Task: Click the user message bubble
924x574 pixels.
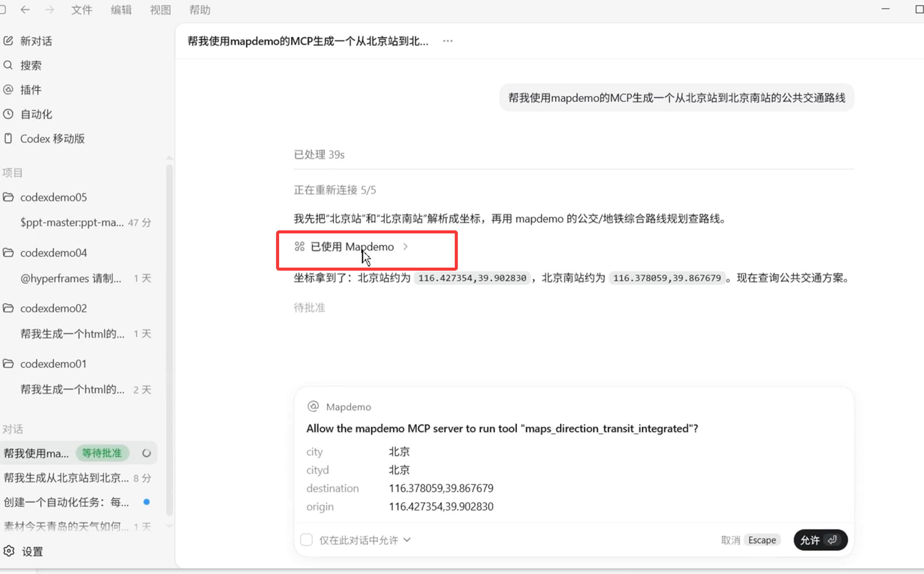Action: pos(677,98)
